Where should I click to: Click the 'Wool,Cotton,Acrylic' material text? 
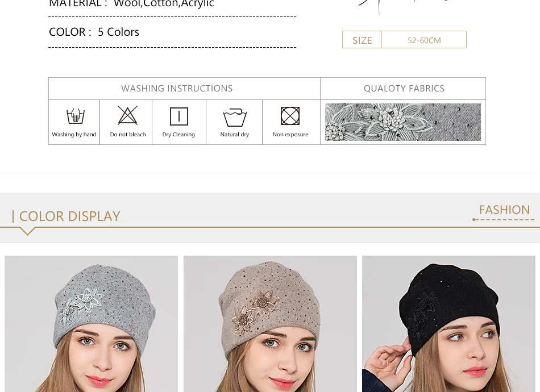coord(164,4)
